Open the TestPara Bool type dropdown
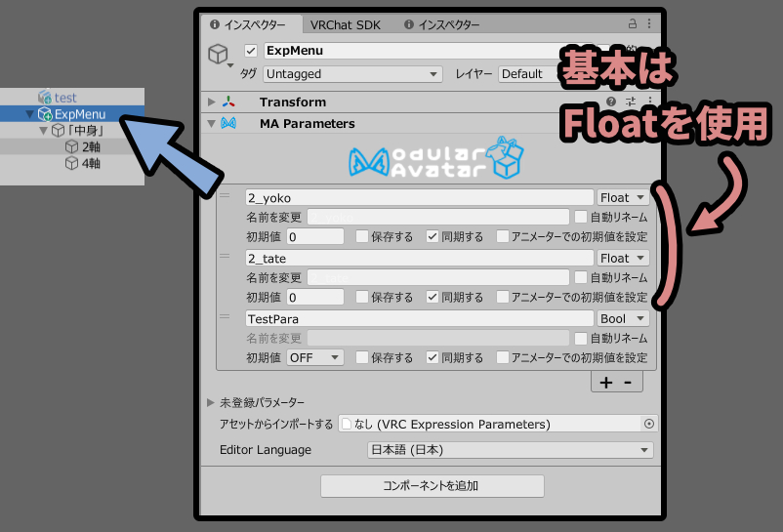 tap(623, 318)
